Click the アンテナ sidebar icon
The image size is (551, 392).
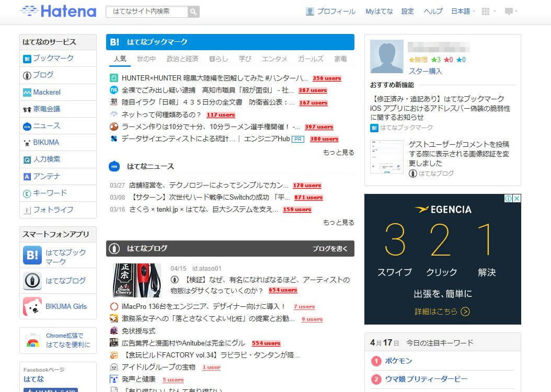27,177
